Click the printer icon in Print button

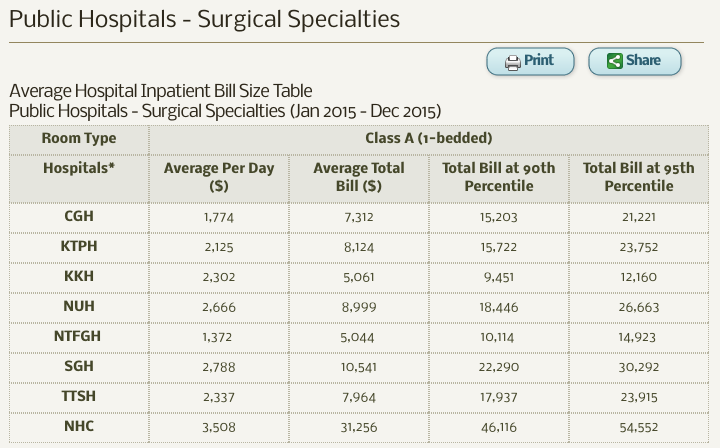point(513,62)
